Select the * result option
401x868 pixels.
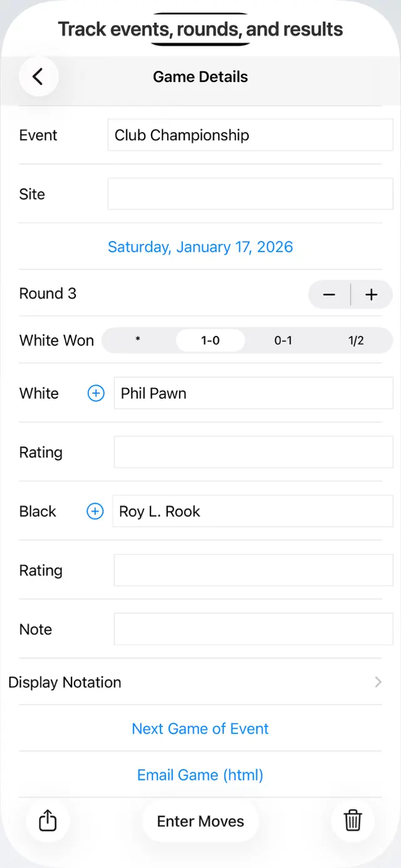pos(138,340)
